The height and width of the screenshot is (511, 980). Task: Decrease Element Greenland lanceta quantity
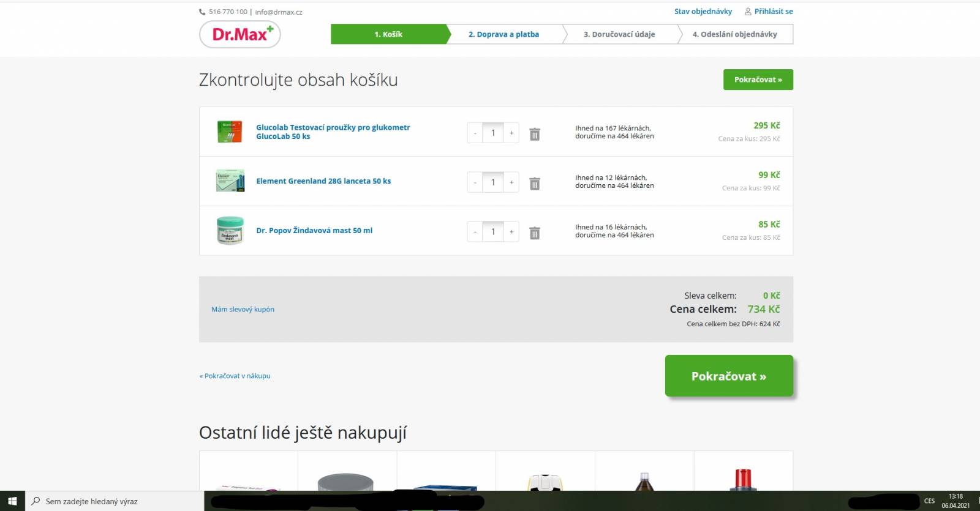tap(475, 182)
